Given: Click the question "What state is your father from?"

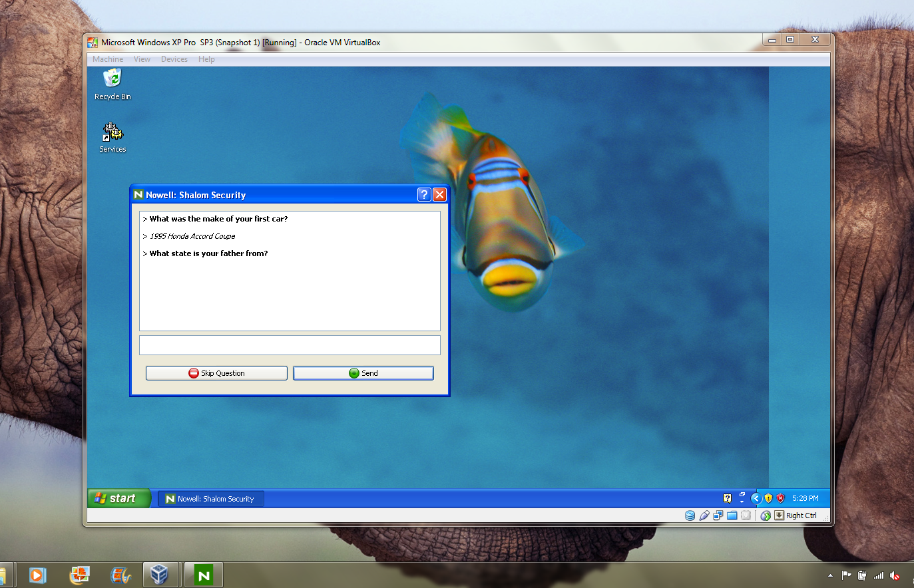Looking at the screenshot, I should tap(208, 253).
